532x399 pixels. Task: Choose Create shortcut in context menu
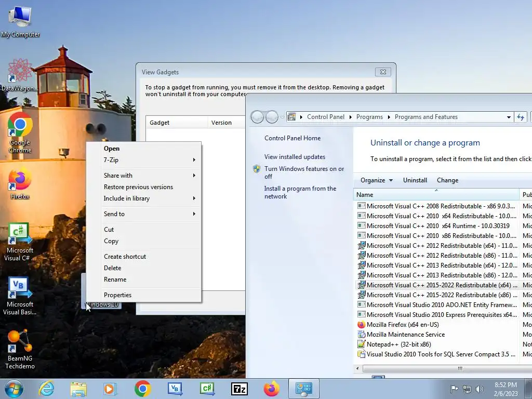(144, 257)
